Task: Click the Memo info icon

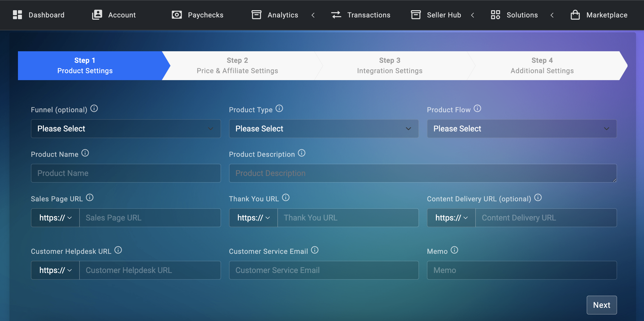Action: 454,250
